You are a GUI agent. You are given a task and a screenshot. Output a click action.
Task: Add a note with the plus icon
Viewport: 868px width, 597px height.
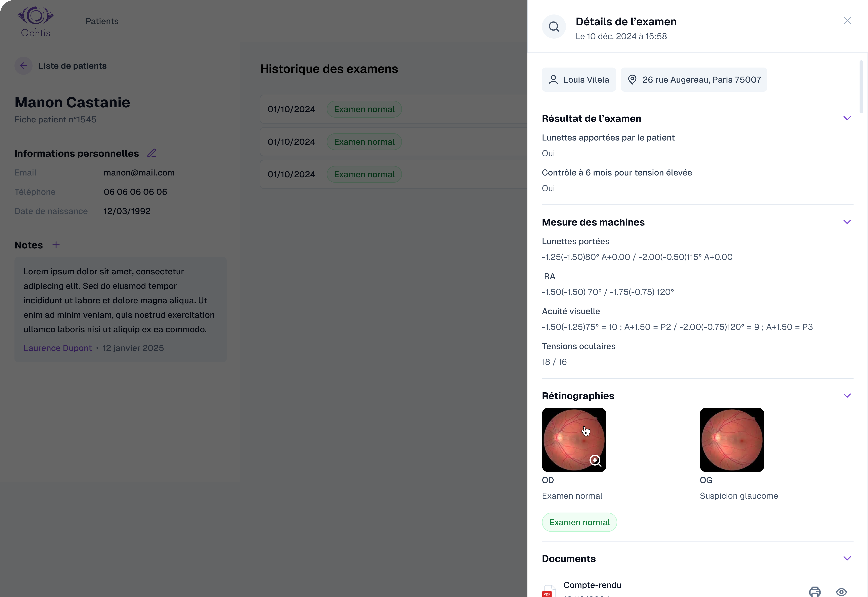click(x=56, y=245)
